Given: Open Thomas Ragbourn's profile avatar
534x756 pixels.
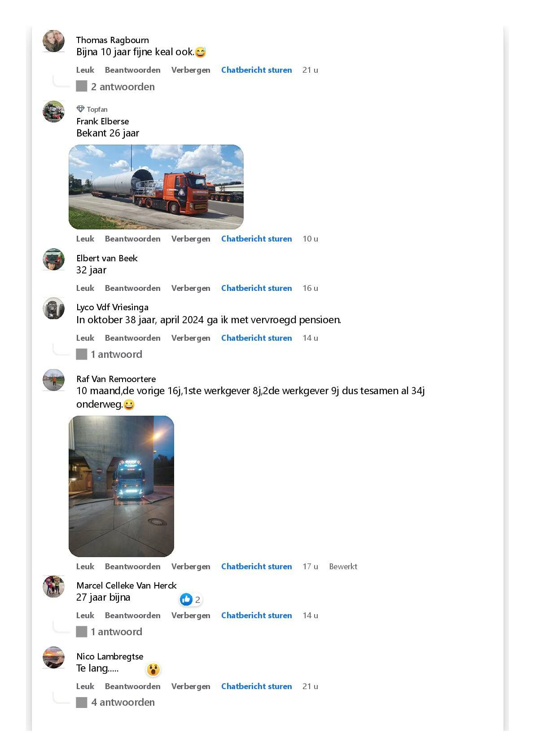Looking at the screenshot, I should click(x=53, y=41).
